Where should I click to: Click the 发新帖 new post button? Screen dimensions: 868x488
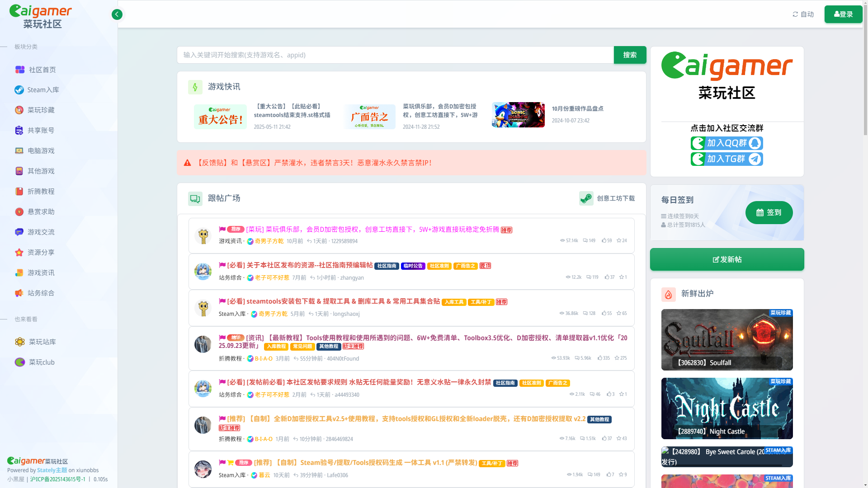tap(726, 259)
